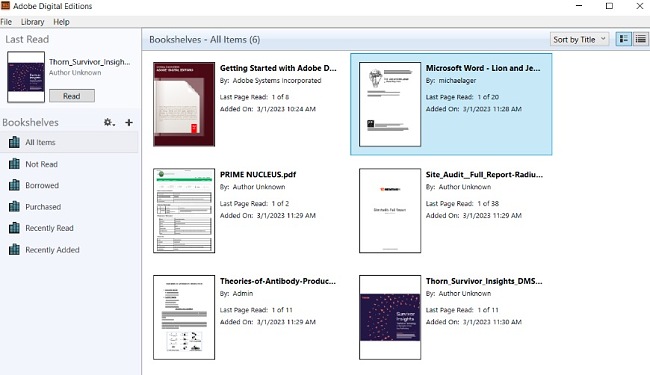This screenshot has width=650, height=375.
Task: Click the Adobe Digital Editions app icon
Action: pyautogui.click(x=5, y=5)
